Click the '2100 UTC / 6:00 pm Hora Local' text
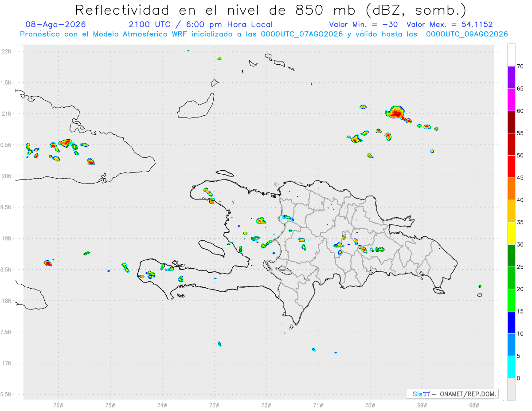Viewport: 532px width, 411px height. tap(200, 24)
